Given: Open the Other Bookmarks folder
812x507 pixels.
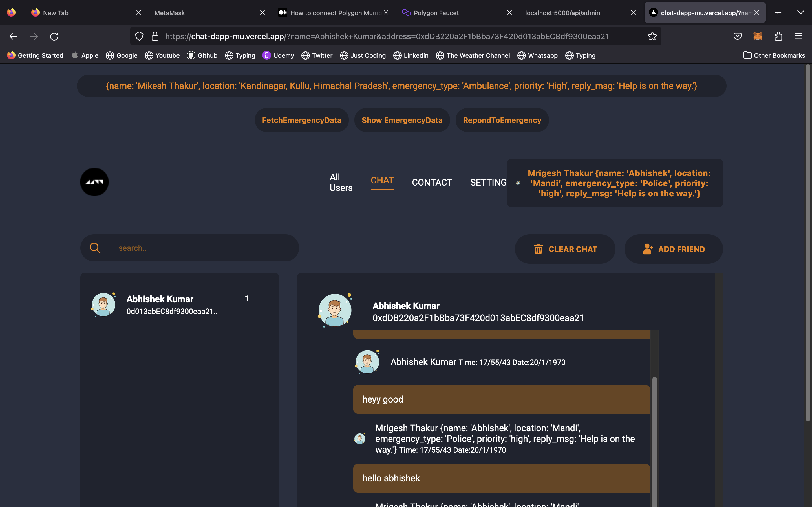Looking at the screenshot, I should tap(774, 55).
